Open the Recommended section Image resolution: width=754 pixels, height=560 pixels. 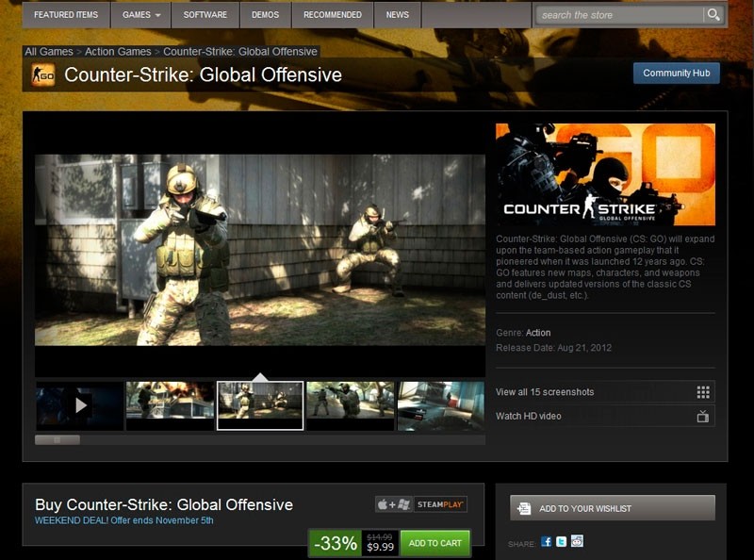click(333, 15)
